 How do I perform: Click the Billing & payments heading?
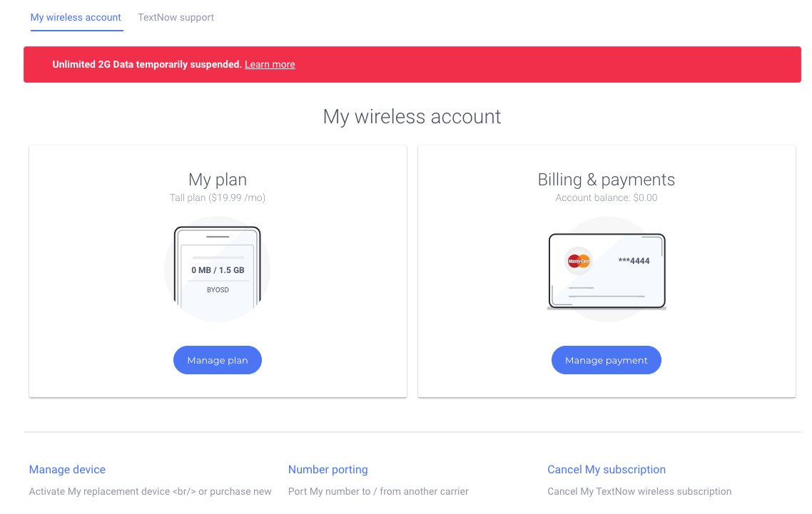coord(607,180)
